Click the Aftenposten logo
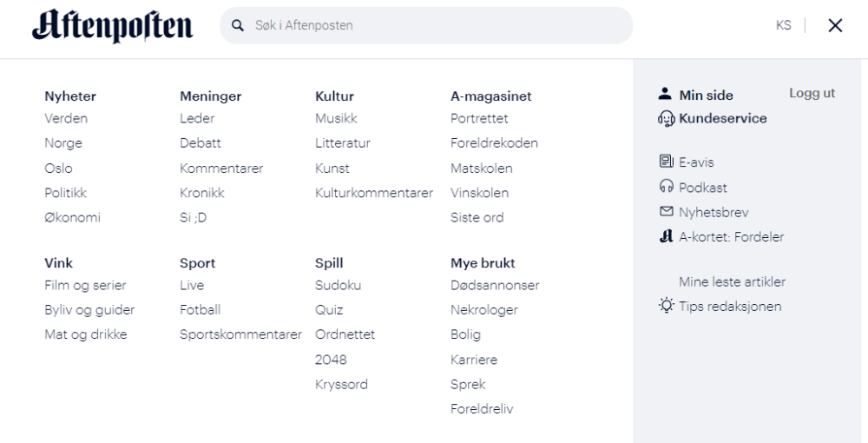This screenshot has height=443, width=868. [112, 26]
